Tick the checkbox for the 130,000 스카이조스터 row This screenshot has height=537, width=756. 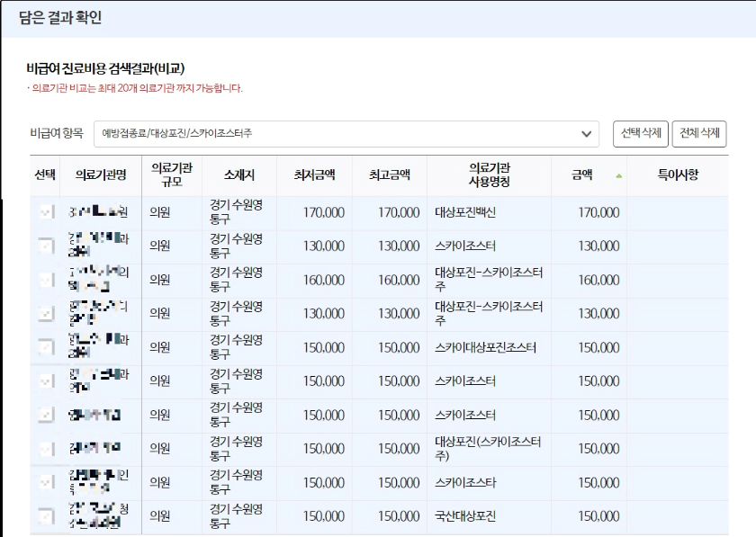[x=46, y=246]
